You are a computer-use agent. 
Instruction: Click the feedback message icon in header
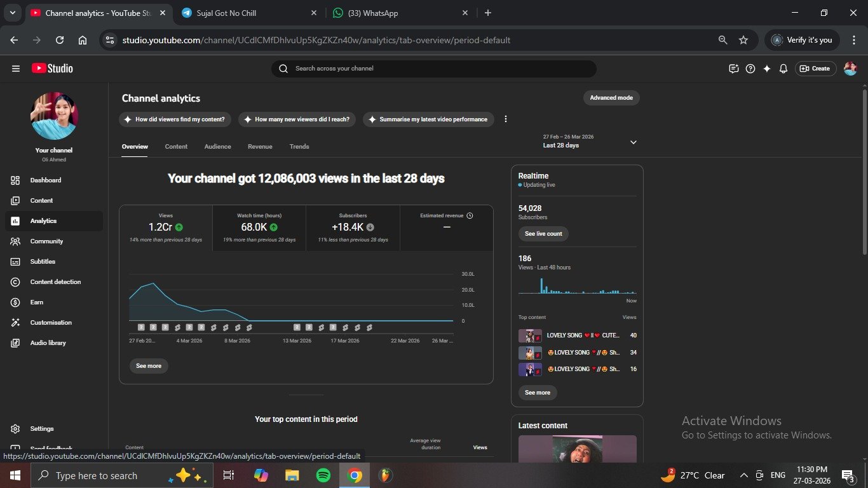coord(734,69)
